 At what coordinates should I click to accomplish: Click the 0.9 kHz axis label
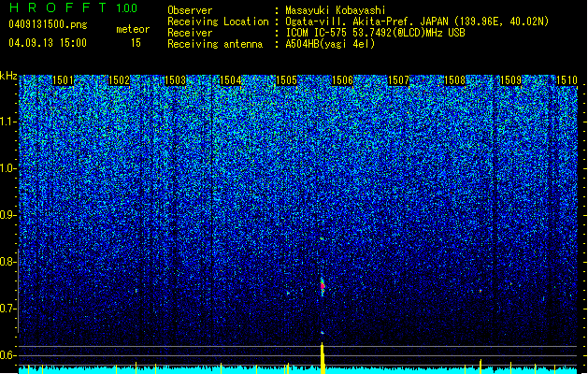tap(7, 215)
